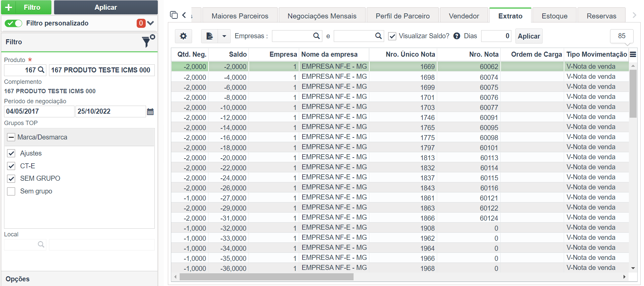Click the Aplicar button in Extrato toolbar
Screen dimensions: 644x286
pyautogui.click(x=529, y=36)
